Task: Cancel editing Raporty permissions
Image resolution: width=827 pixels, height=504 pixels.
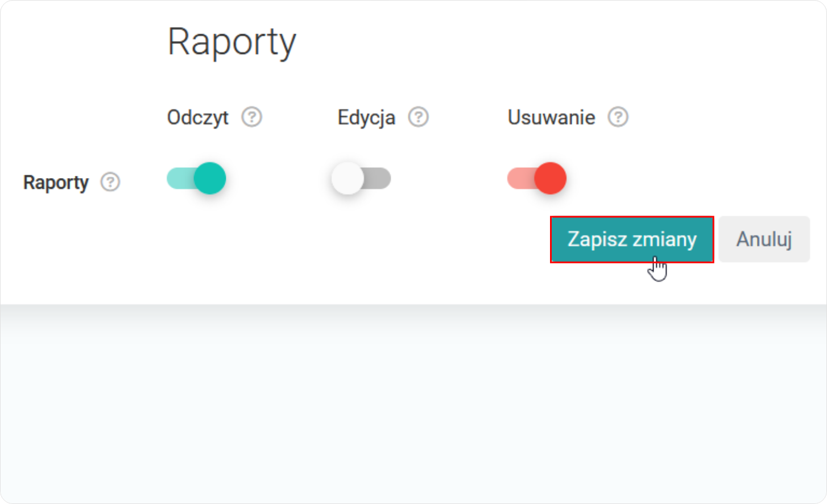Action: [764, 239]
